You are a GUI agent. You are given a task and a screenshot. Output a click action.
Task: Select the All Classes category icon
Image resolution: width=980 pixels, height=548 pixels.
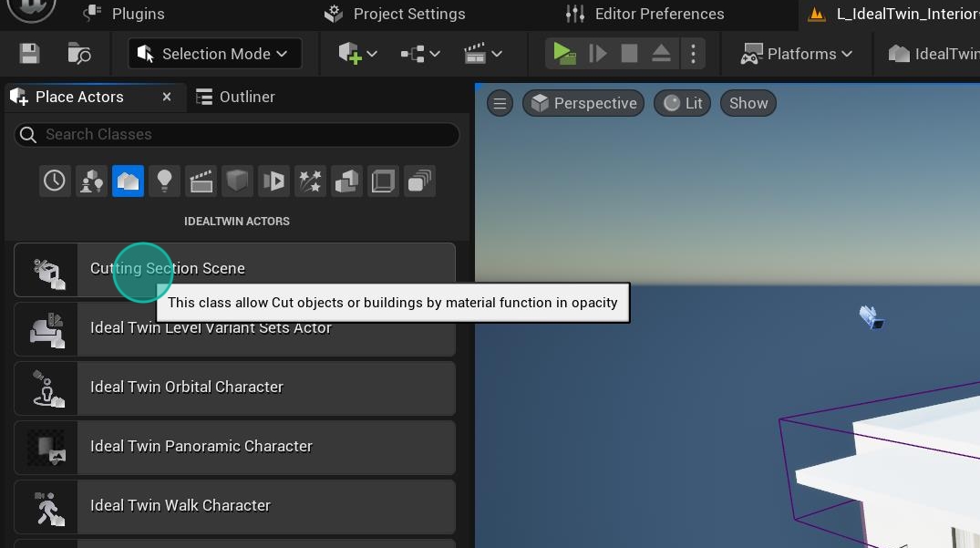[x=420, y=181]
